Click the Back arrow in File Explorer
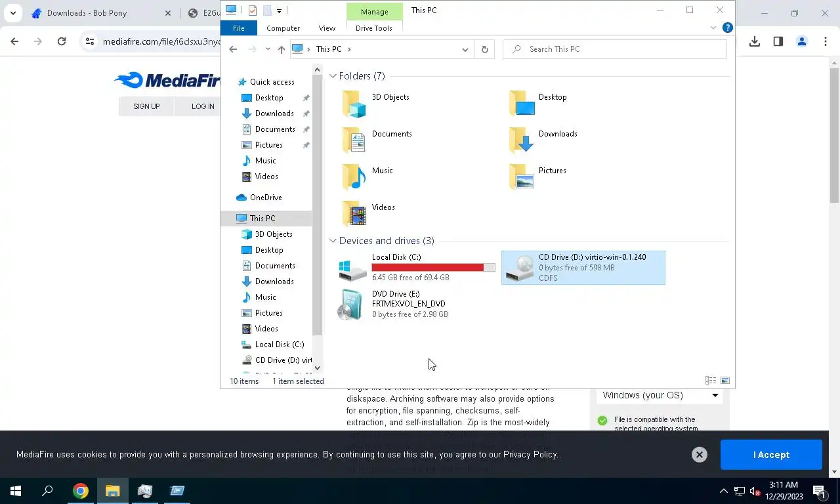 click(233, 49)
